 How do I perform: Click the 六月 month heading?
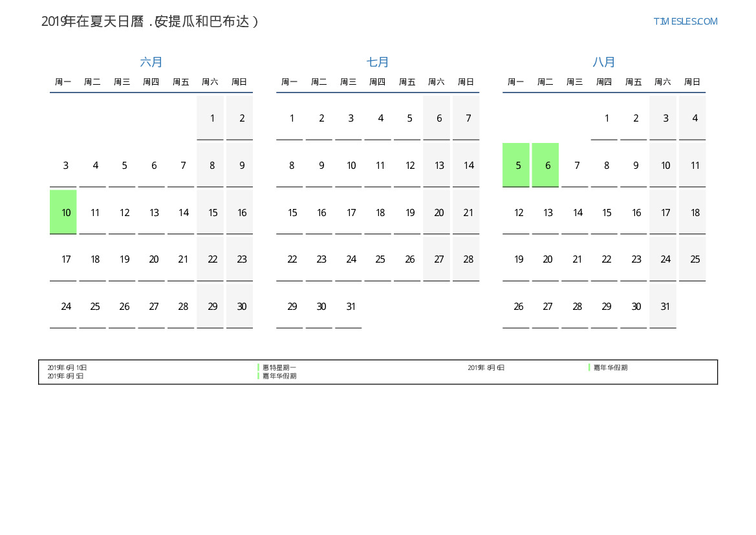tap(151, 62)
